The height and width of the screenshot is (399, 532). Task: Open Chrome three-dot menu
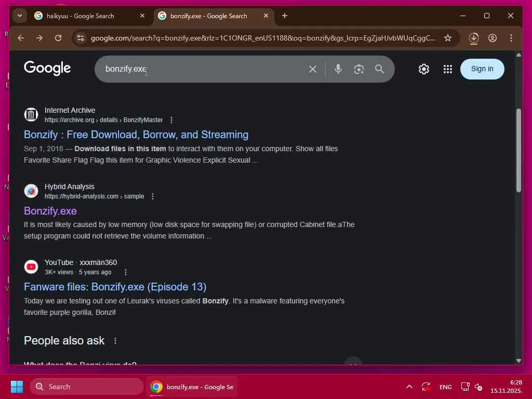(511, 38)
